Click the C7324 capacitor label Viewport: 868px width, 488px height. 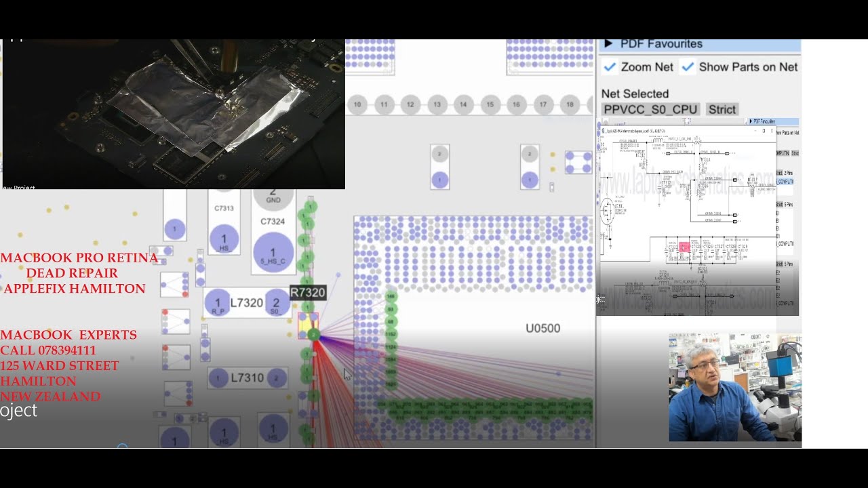click(273, 222)
